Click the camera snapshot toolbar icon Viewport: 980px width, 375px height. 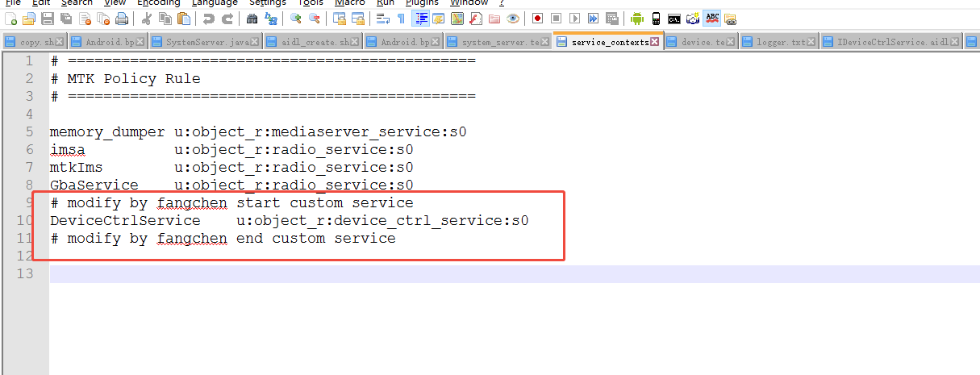[693, 18]
